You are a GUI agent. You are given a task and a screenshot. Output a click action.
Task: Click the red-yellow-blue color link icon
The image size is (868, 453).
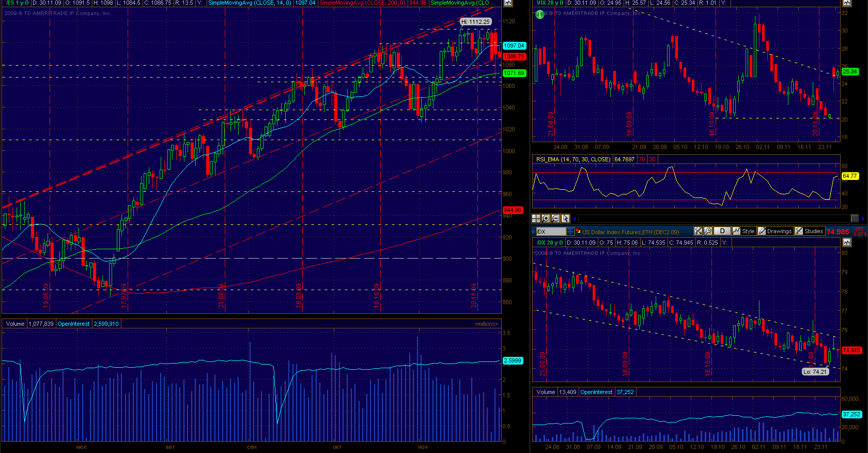(578, 232)
